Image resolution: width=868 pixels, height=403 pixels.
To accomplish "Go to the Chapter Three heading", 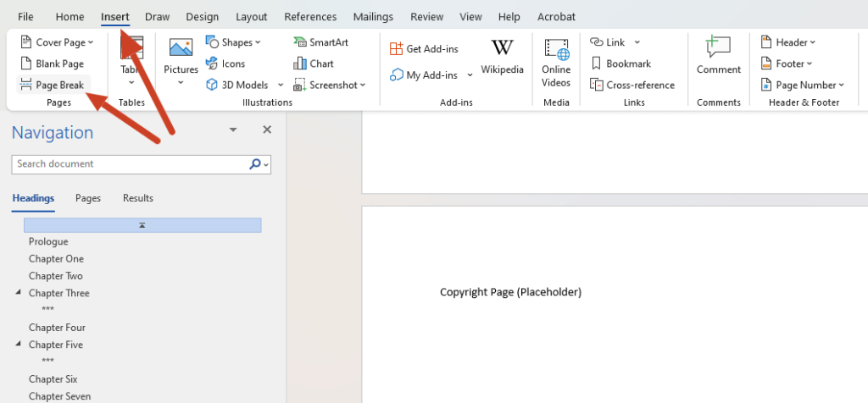I will coord(59,293).
